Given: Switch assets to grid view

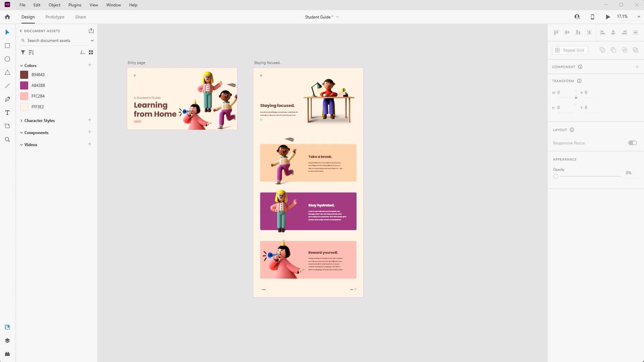Looking at the screenshot, I should (x=91, y=52).
